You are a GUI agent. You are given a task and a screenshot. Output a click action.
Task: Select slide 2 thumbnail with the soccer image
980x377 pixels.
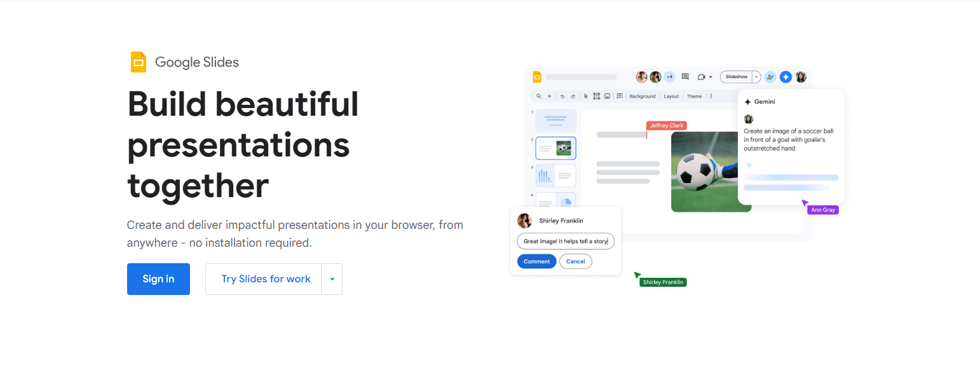556,148
